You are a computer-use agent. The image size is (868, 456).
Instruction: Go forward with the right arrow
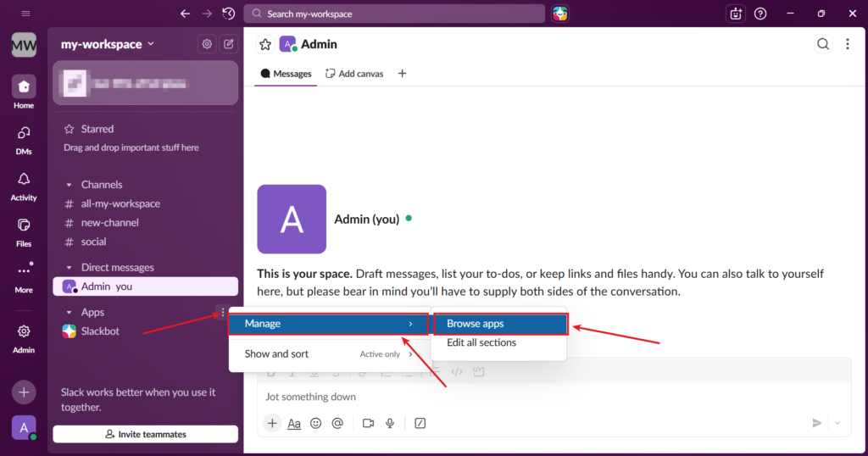(207, 14)
